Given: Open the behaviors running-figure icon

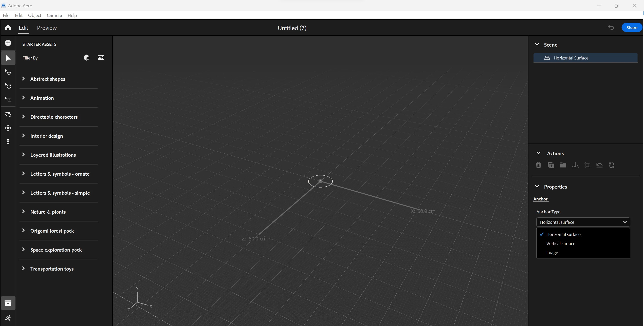Looking at the screenshot, I should (8, 318).
